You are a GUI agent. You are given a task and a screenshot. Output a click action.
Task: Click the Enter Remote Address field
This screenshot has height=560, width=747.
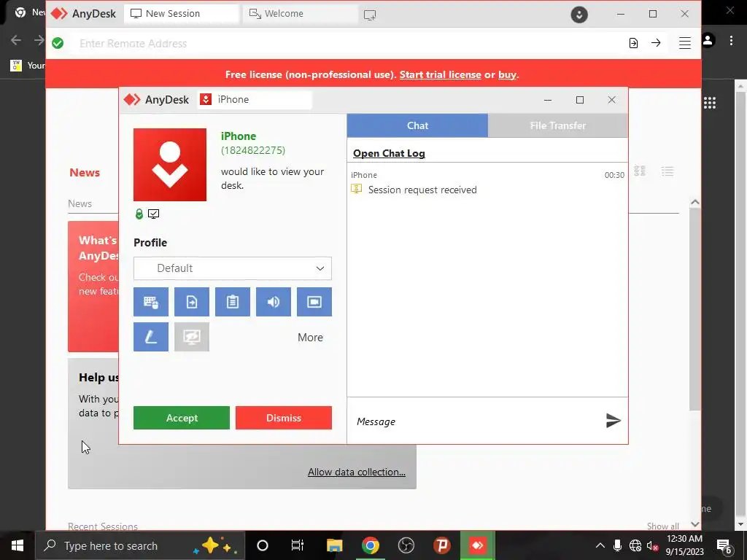pyautogui.click(x=348, y=43)
